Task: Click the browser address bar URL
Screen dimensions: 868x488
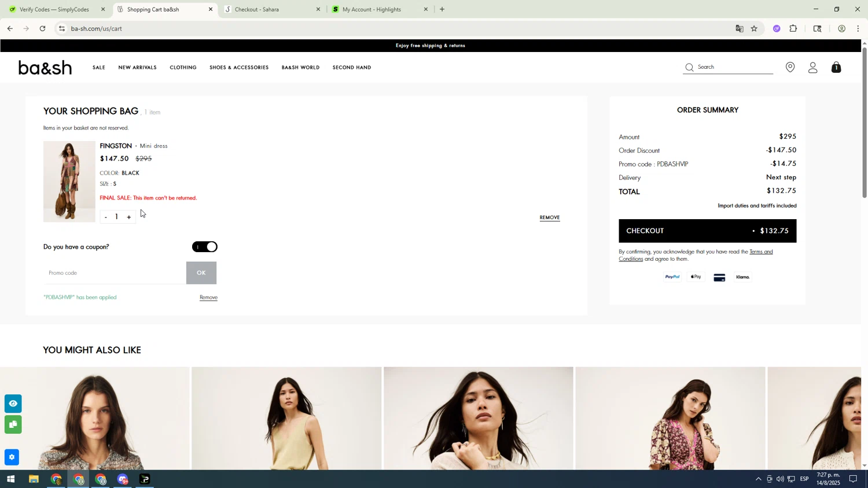Action: pos(97,28)
